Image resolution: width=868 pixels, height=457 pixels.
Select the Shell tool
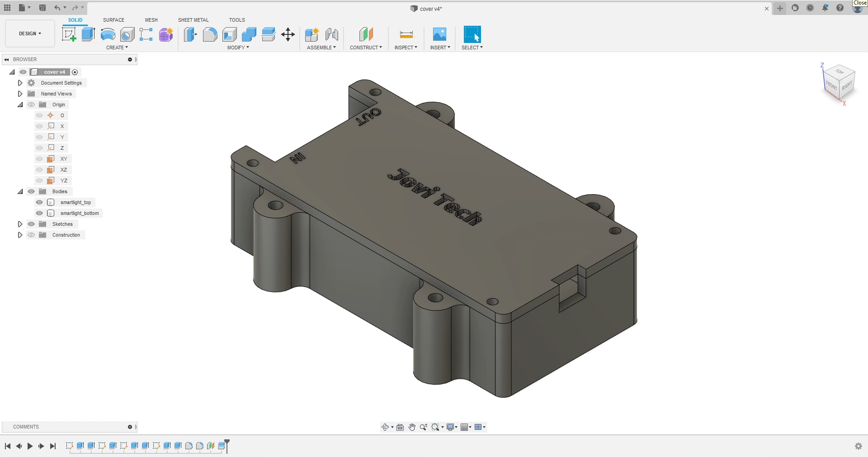click(230, 34)
